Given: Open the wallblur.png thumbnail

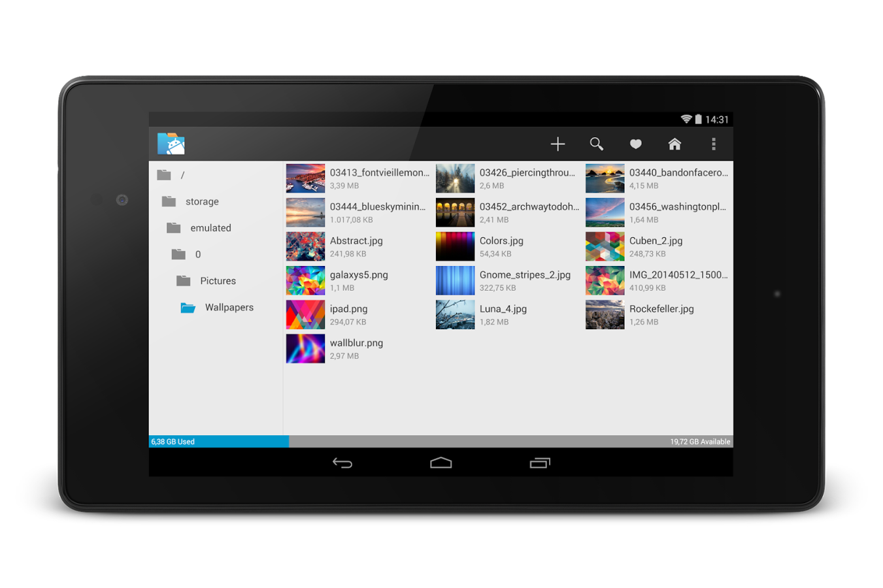Looking at the screenshot, I should (305, 348).
